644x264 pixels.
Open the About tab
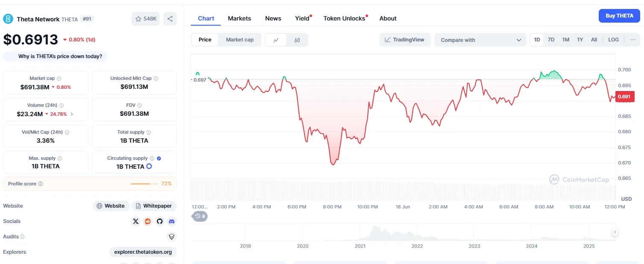click(388, 18)
